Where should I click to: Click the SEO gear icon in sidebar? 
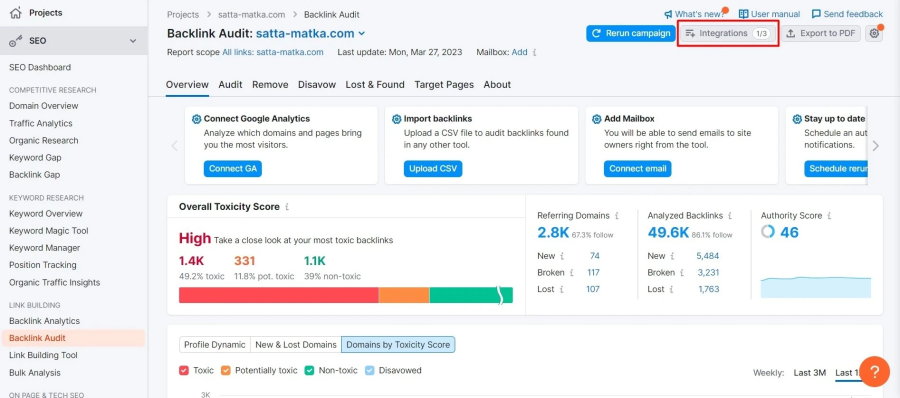click(x=15, y=41)
